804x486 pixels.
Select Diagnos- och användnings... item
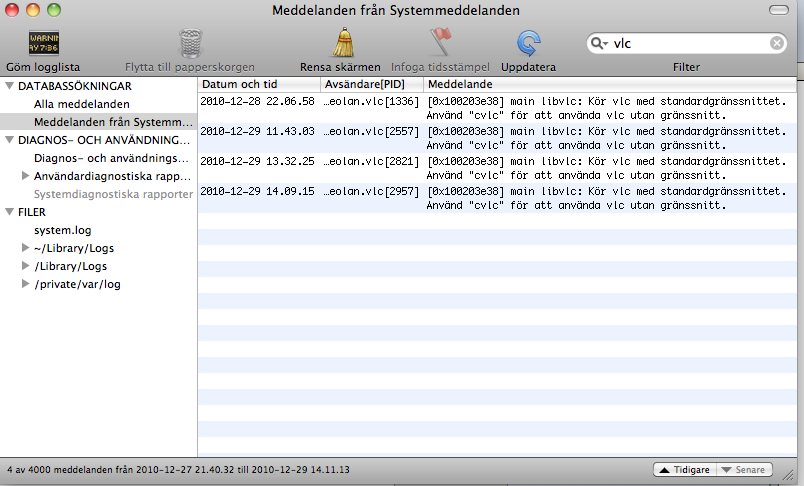tap(111, 158)
